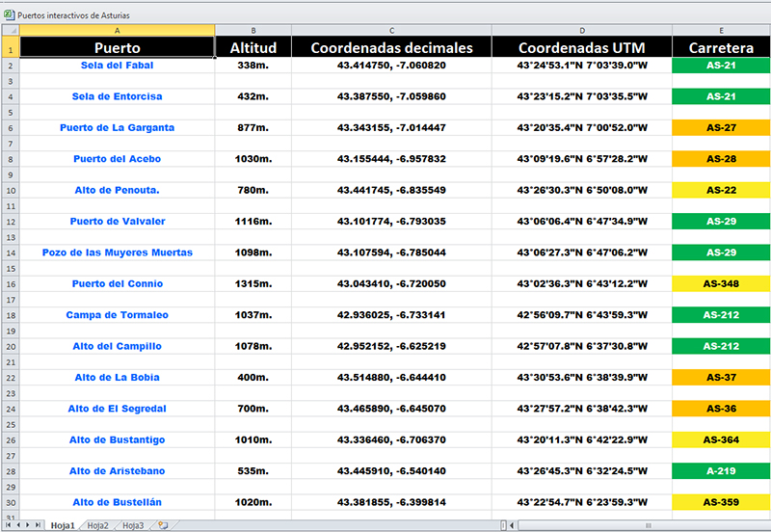Select cell 42.936025, -6.733141
771x532 pixels.
pos(391,315)
